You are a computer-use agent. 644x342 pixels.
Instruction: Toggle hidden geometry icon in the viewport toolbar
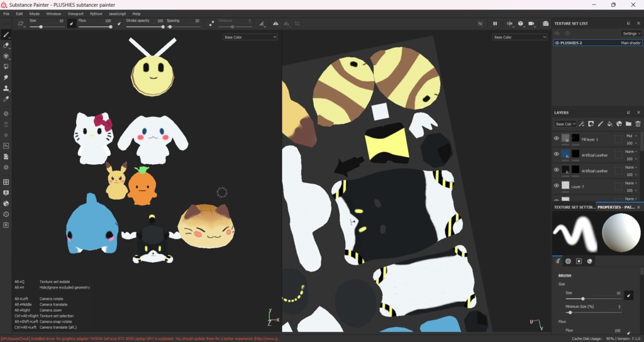(480, 24)
